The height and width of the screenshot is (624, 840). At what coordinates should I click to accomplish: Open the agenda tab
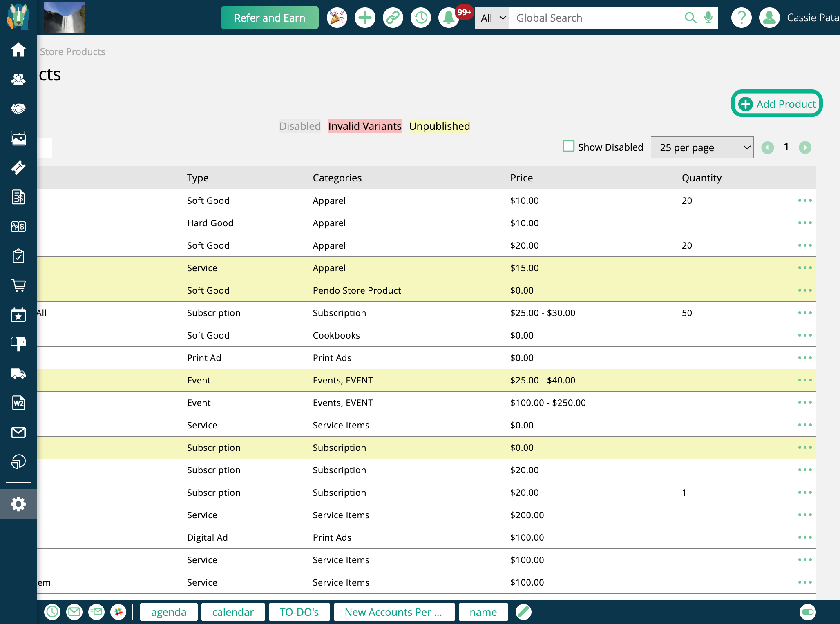point(168,612)
